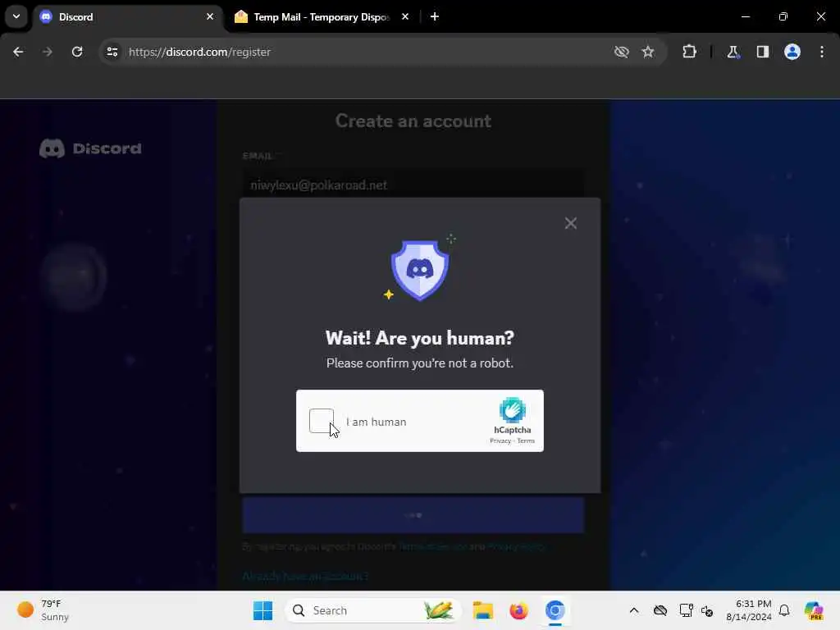Check the 'I am human' checkbox
This screenshot has width=840, height=630.
click(322, 421)
